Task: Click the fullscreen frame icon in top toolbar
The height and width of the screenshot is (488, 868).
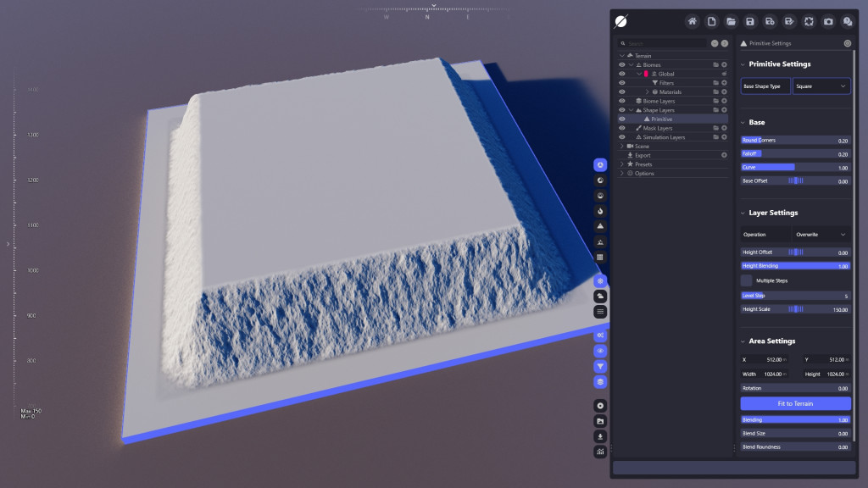Action: [809, 21]
